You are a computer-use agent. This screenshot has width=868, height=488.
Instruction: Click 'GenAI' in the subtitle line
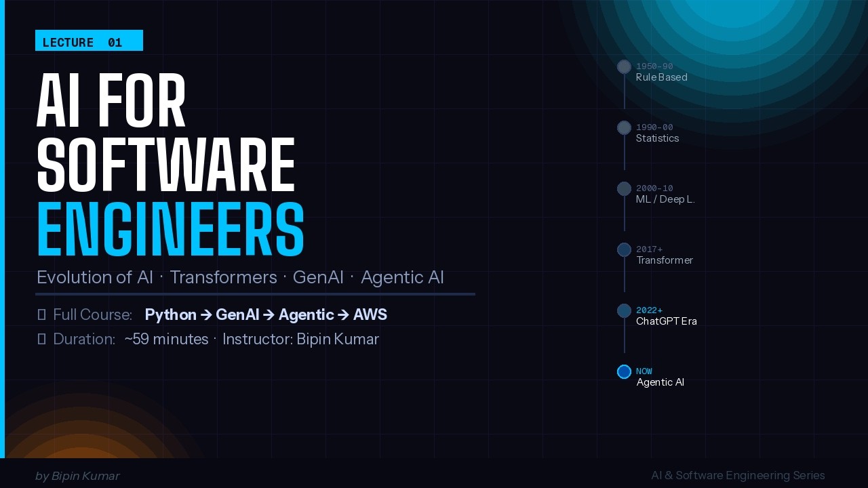click(x=318, y=277)
